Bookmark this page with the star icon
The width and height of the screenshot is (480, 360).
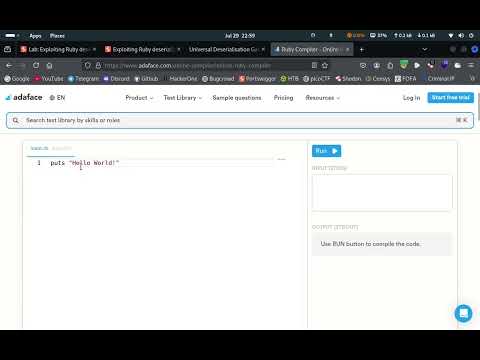(x=325, y=65)
